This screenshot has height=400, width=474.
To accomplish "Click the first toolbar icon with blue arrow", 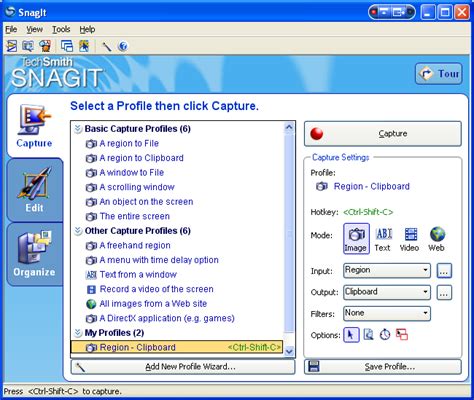I will pos(12,46).
